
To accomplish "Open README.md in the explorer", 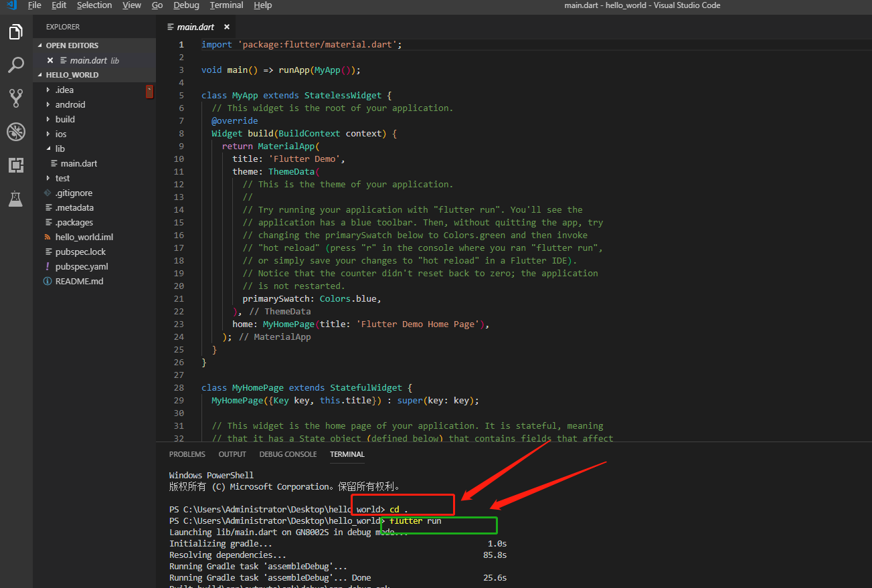I will coord(79,281).
